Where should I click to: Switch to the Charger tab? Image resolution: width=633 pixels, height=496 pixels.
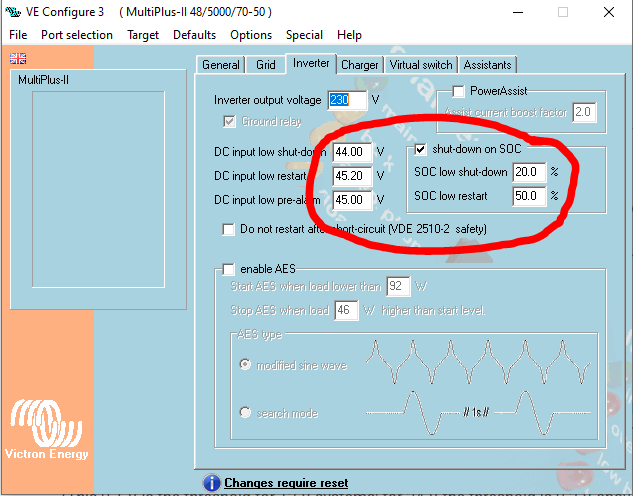(x=359, y=65)
